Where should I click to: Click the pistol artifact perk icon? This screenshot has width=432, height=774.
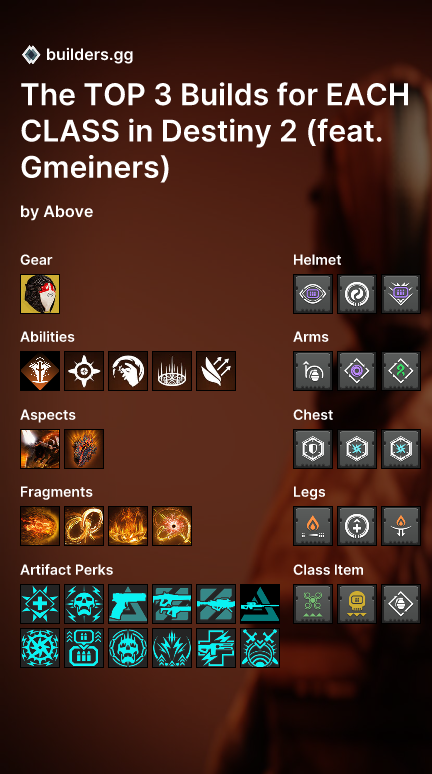[x=128, y=604]
